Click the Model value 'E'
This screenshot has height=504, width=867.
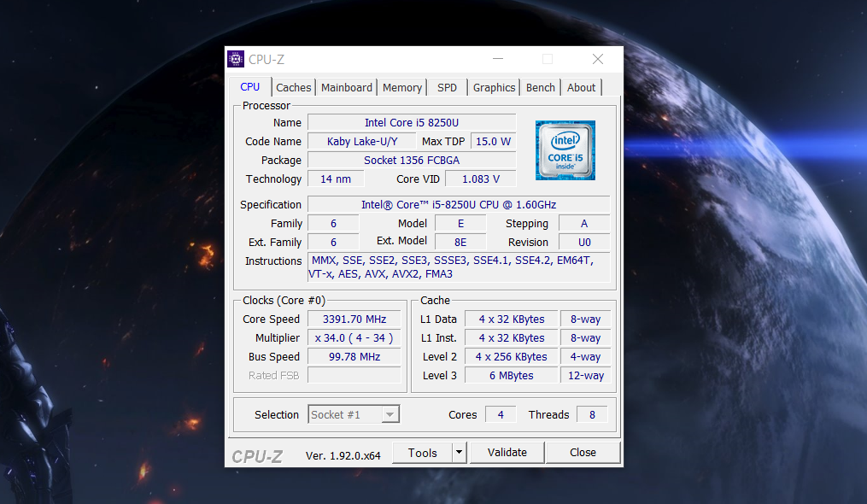(x=460, y=223)
